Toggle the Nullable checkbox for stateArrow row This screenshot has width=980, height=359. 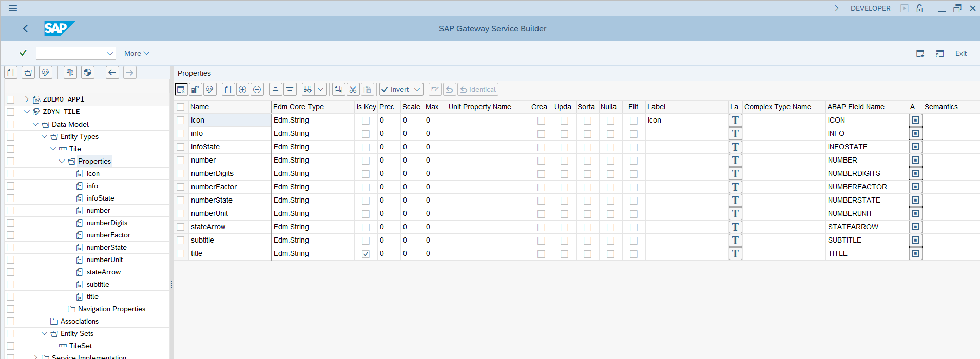point(610,227)
